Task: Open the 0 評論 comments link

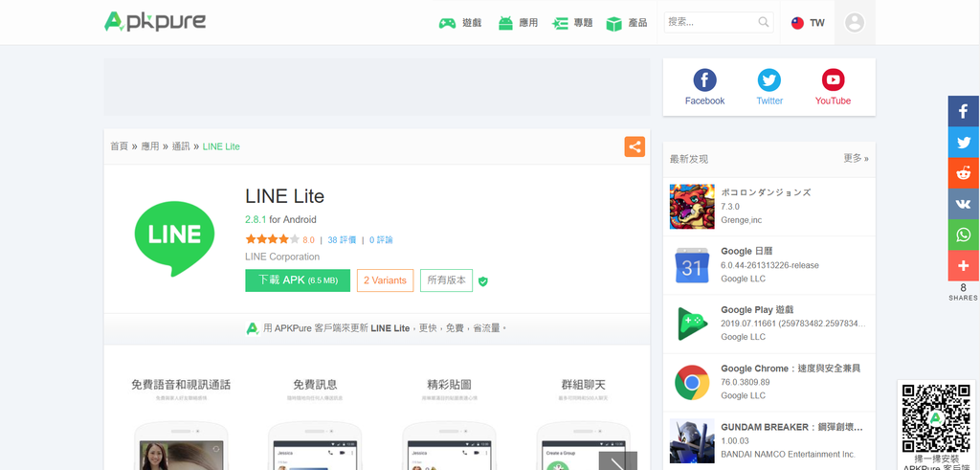Action: tap(381, 239)
